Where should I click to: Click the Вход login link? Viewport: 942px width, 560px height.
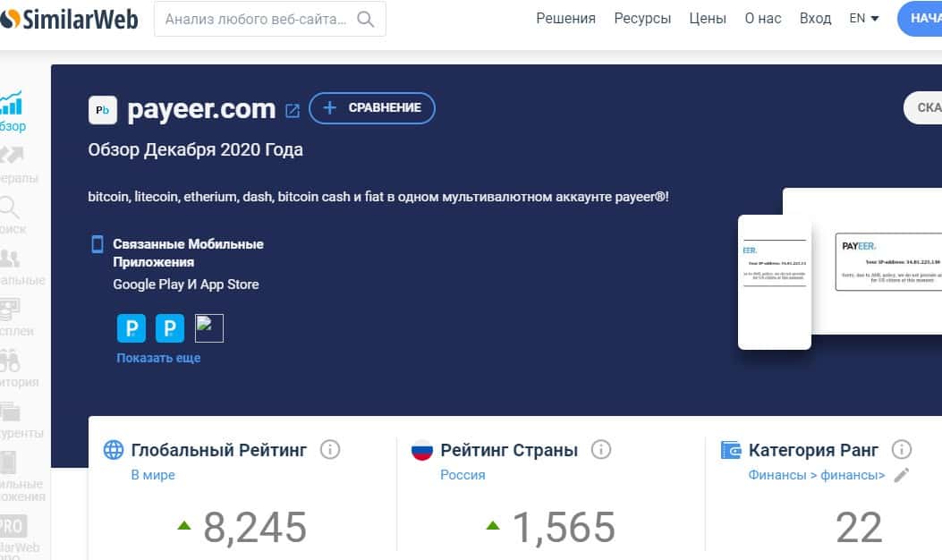point(815,19)
